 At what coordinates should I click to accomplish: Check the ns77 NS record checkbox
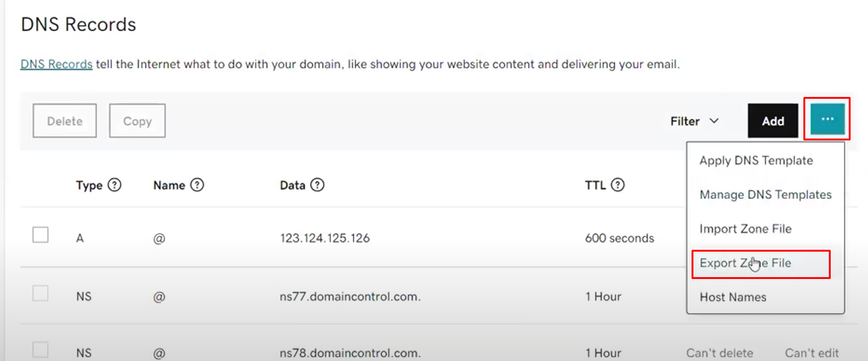pyautogui.click(x=40, y=293)
